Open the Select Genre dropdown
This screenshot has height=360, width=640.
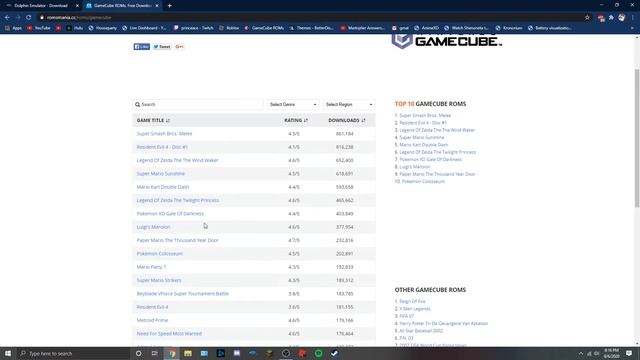pos(293,104)
